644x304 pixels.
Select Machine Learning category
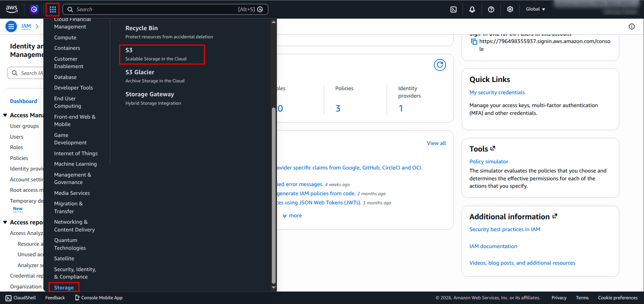coord(75,164)
